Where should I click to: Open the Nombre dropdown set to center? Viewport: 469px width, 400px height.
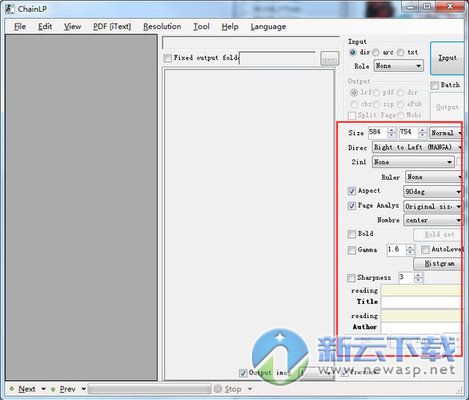click(432, 220)
